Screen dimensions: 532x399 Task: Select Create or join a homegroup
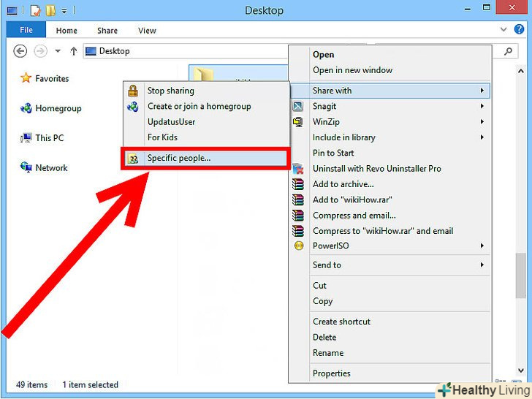coord(206,106)
